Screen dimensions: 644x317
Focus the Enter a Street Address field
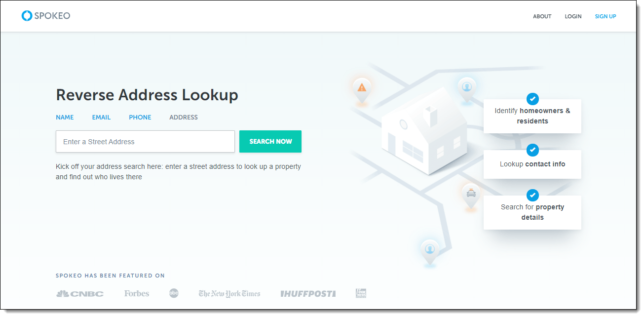coord(145,142)
